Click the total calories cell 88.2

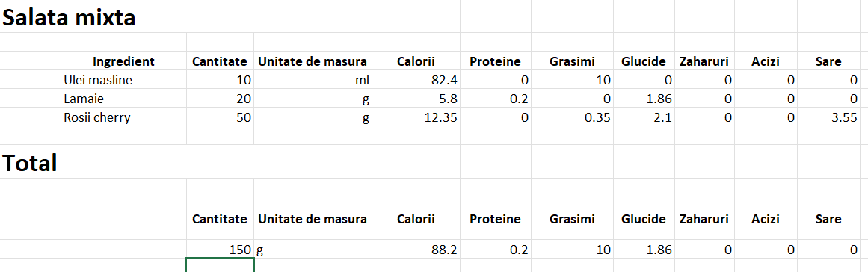[416, 250]
